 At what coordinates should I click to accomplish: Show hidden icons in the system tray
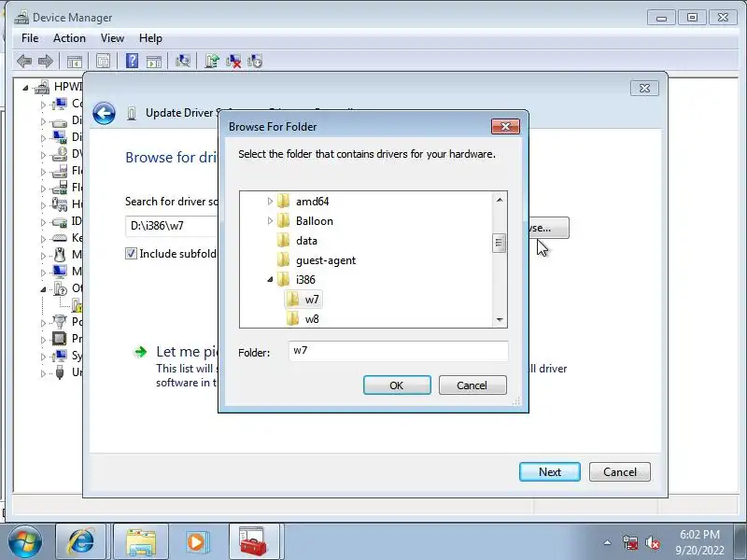click(608, 542)
